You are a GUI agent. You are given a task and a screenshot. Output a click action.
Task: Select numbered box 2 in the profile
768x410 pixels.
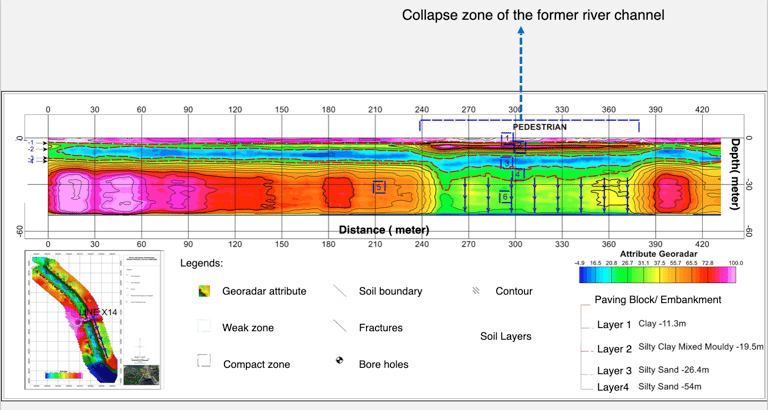[520, 146]
